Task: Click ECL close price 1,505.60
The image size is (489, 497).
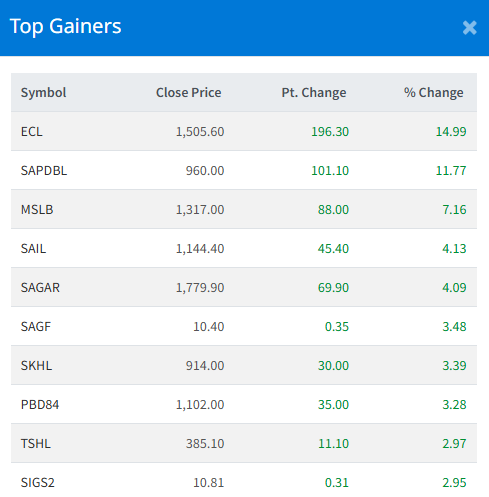Action: (200, 132)
